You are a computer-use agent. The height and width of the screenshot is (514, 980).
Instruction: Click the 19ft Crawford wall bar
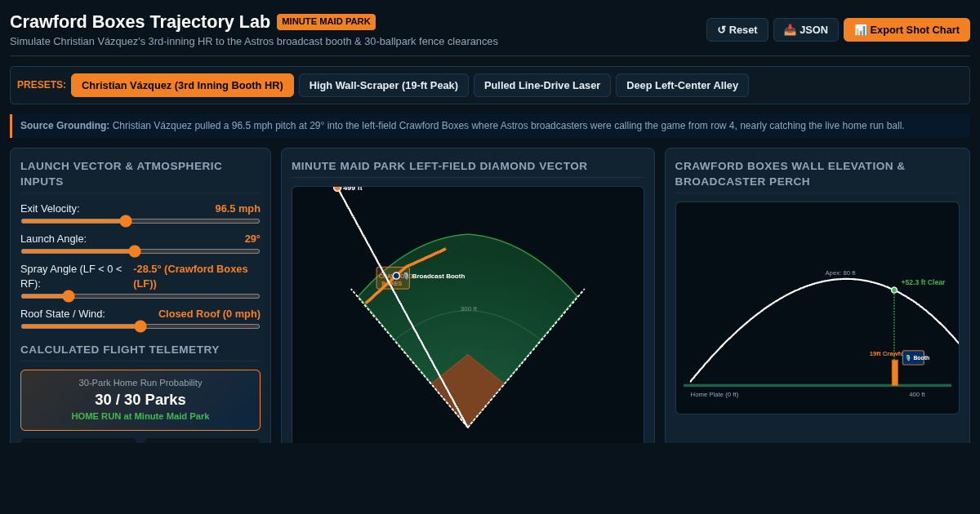(895, 373)
